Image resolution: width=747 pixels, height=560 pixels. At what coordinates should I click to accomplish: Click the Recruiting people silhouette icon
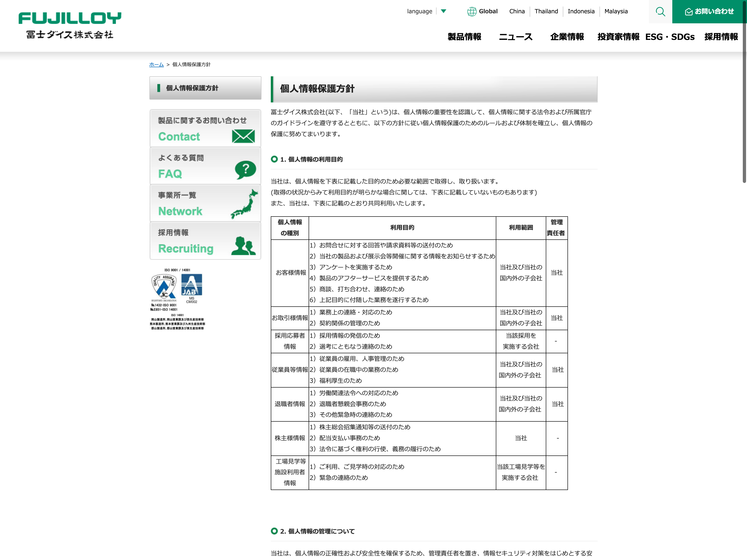pyautogui.click(x=243, y=245)
